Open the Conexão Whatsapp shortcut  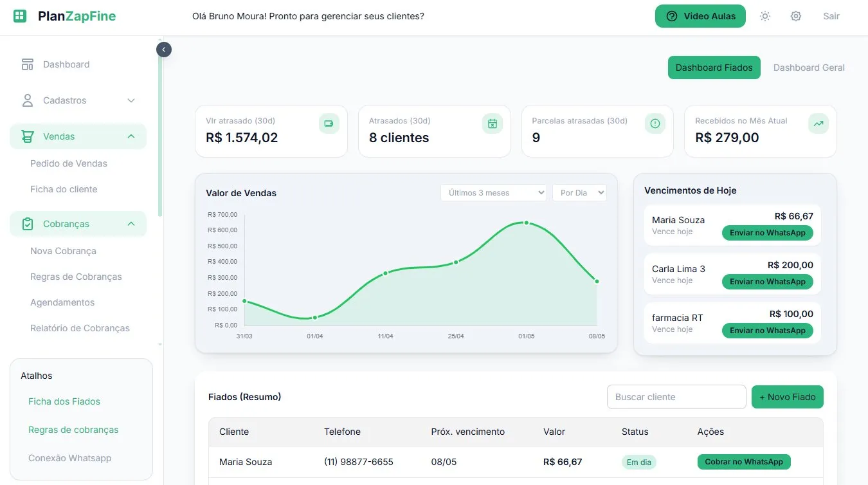[x=69, y=458]
